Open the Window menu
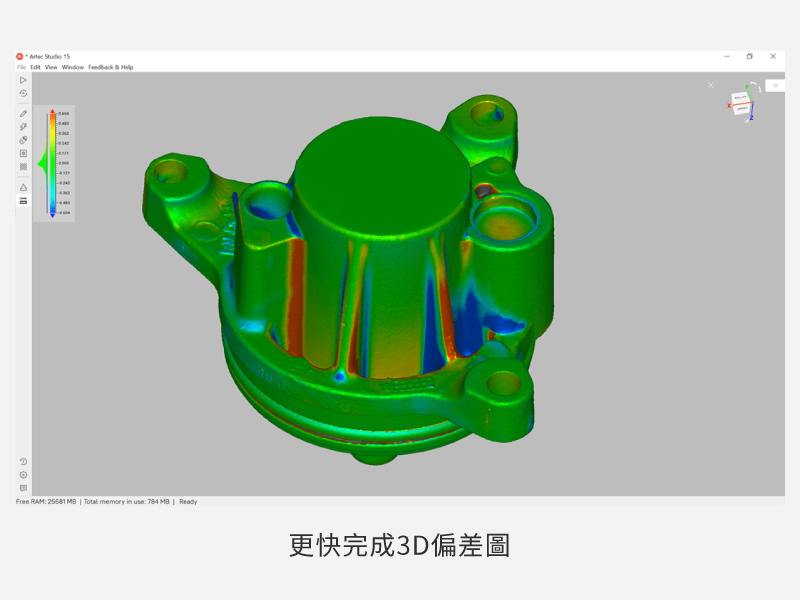800x600 pixels. [73, 67]
